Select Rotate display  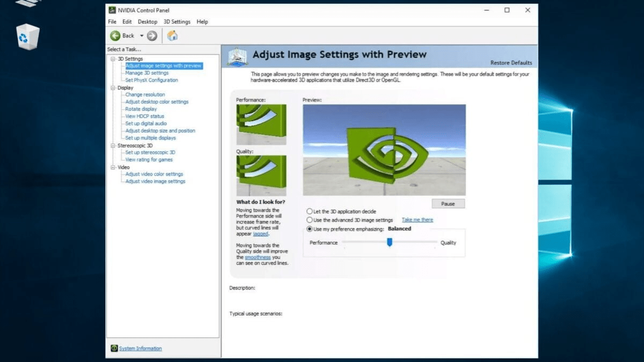pyautogui.click(x=141, y=109)
